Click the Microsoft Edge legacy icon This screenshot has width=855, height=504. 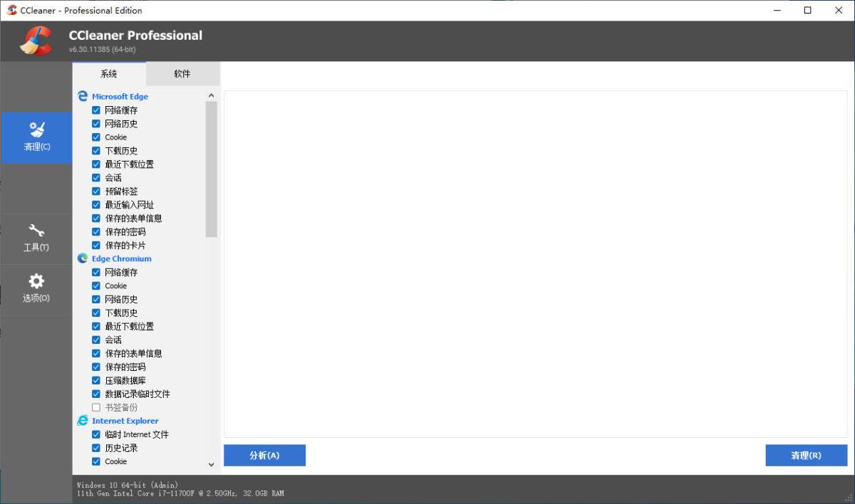pyautogui.click(x=83, y=96)
